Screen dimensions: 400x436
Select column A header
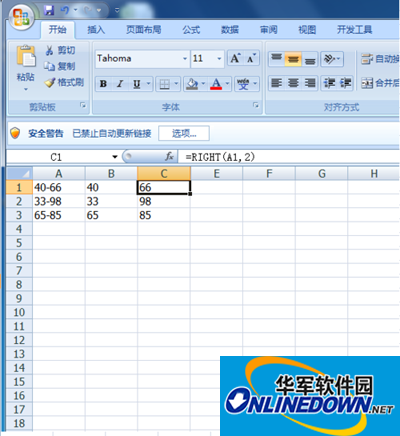pyautogui.click(x=59, y=173)
